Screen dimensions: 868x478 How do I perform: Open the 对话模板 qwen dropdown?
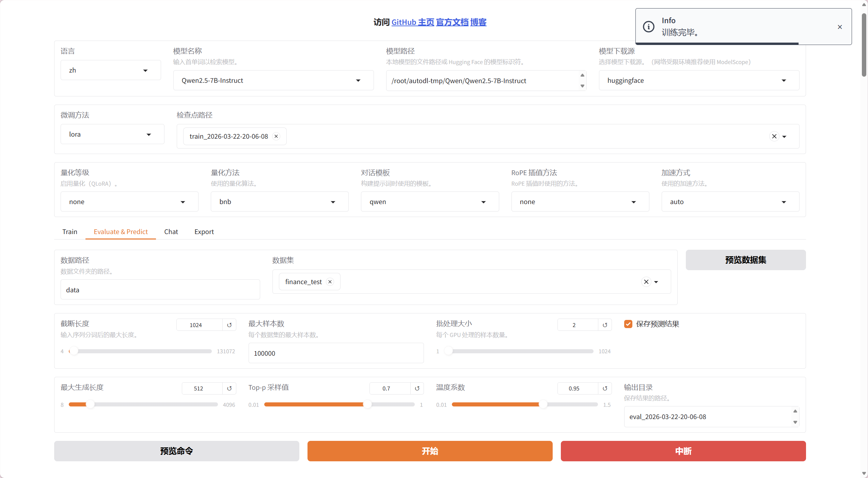pyautogui.click(x=430, y=202)
